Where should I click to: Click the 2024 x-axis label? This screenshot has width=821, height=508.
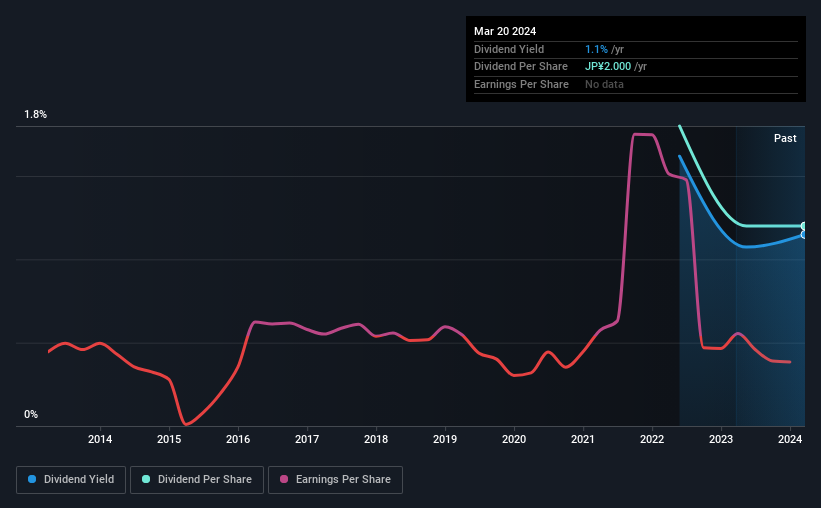point(790,439)
